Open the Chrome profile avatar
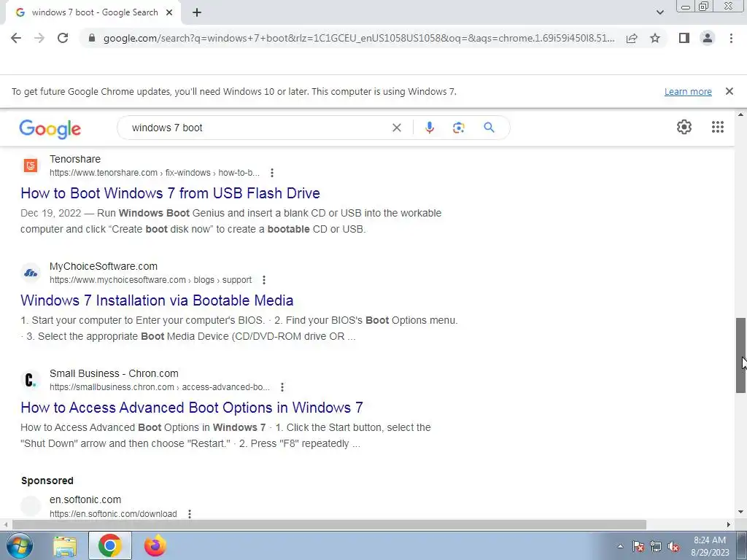 tap(708, 38)
